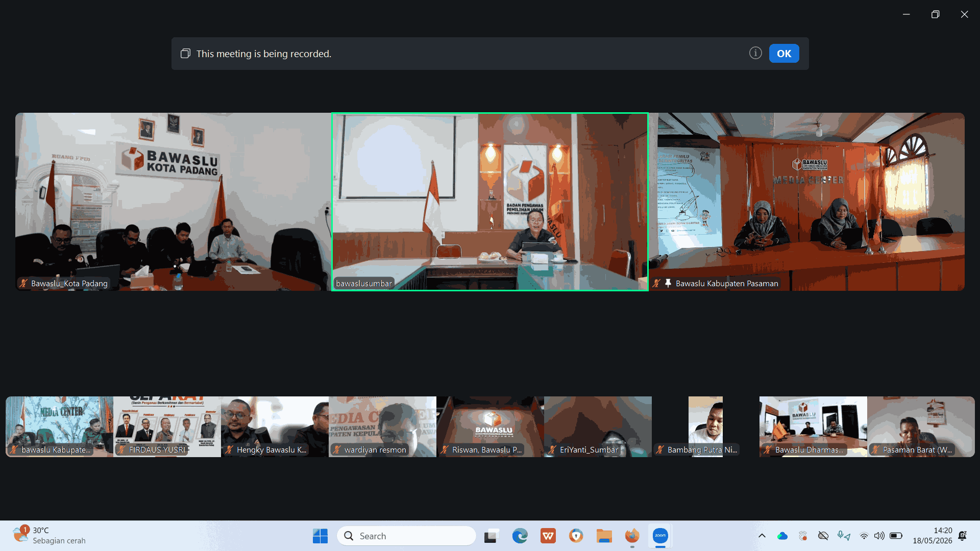Click the muted mic icon on FIRDAUS YUSRI

(121, 449)
